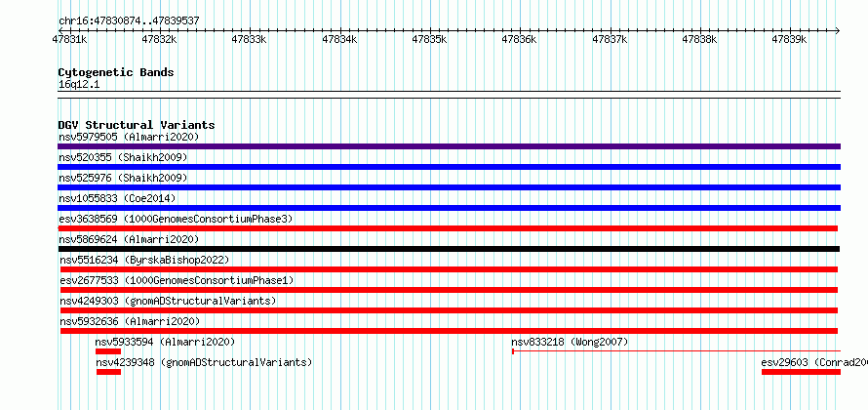This screenshot has width=868, height=410.
Task: Click the right arrowhead of the ruler
Action: click(x=838, y=30)
